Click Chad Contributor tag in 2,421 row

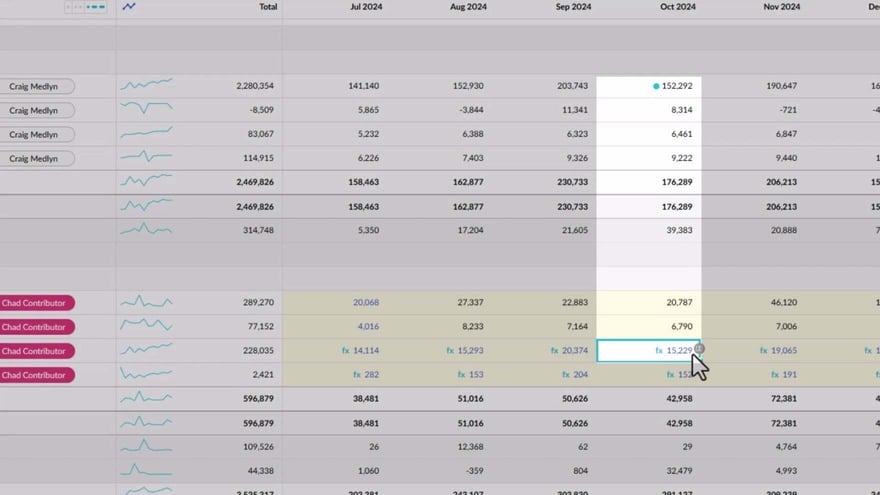point(37,375)
